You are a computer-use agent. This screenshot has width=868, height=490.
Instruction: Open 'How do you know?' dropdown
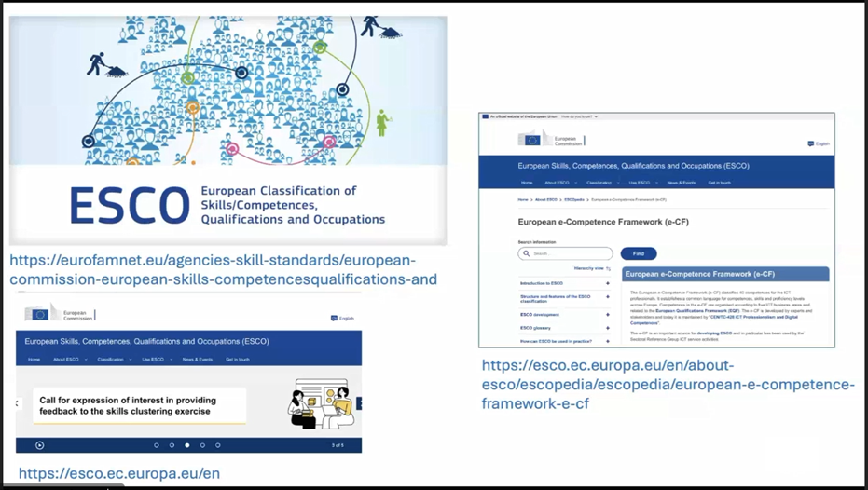point(579,116)
